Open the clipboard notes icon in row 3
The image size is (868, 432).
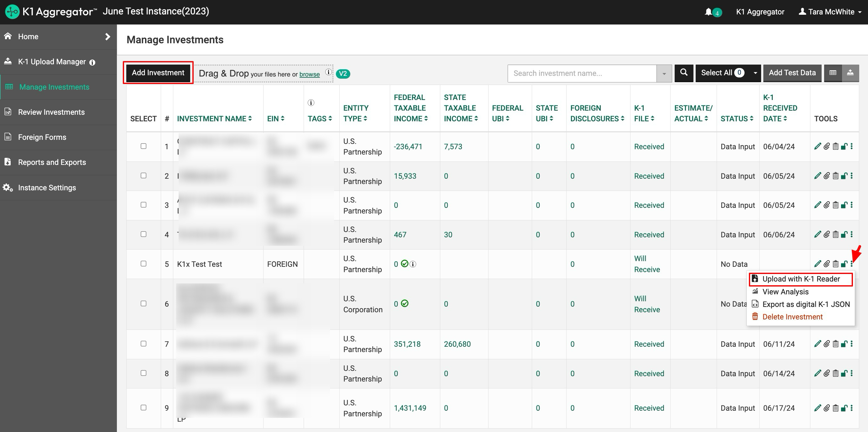835,205
